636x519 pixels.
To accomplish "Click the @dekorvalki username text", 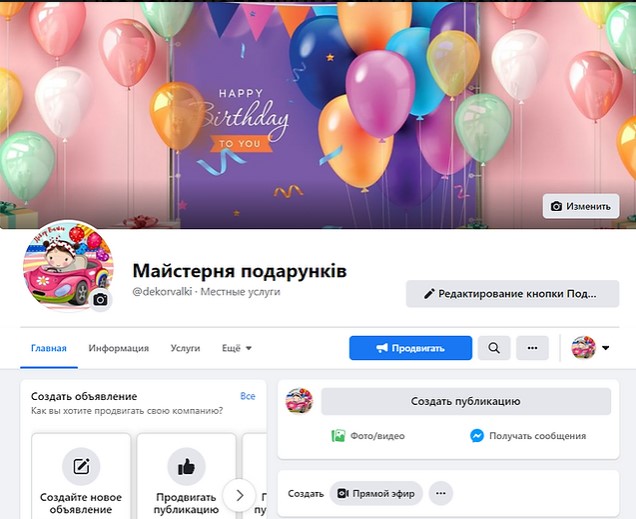I will (162, 292).
